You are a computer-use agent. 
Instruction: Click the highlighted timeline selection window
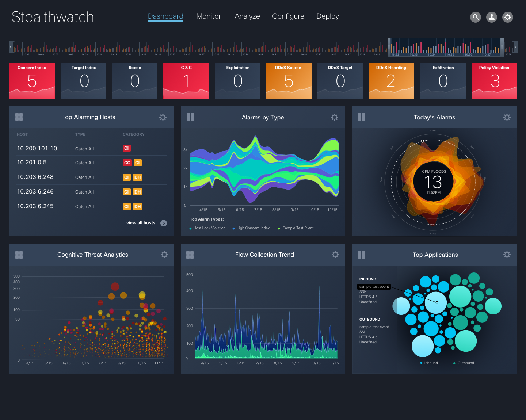tap(446, 47)
